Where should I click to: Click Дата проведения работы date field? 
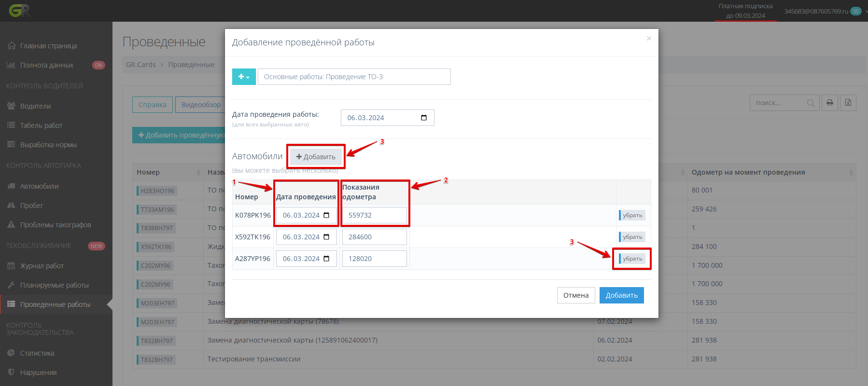388,118
